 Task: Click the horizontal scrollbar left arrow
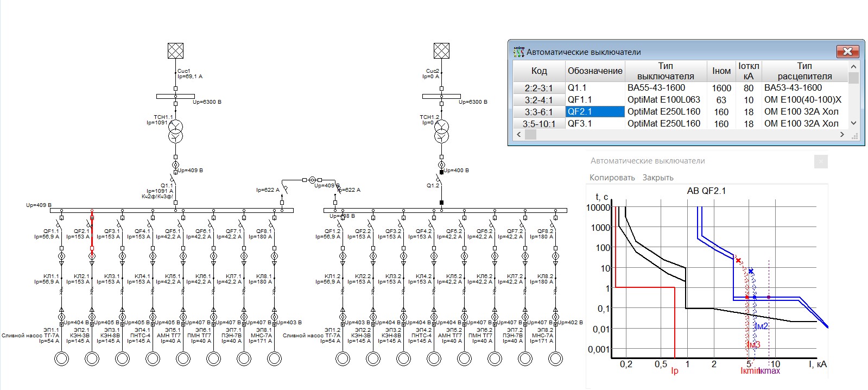pyautogui.click(x=519, y=134)
